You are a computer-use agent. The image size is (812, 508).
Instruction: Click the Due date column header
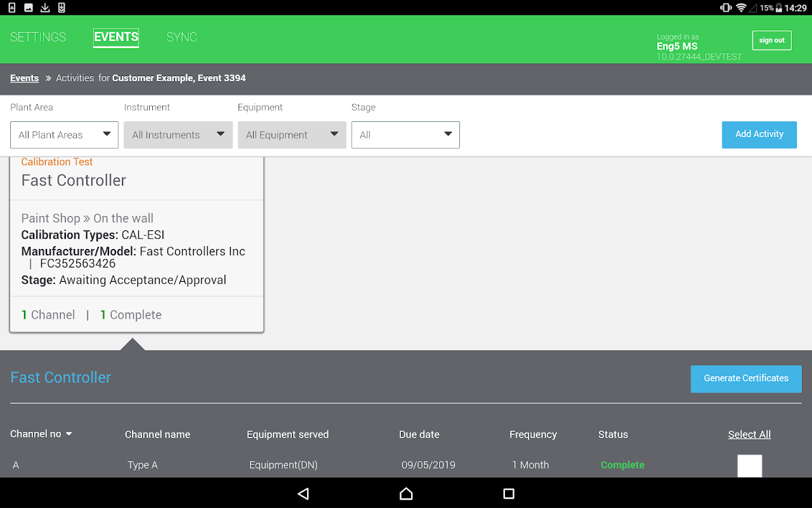pos(419,434)
